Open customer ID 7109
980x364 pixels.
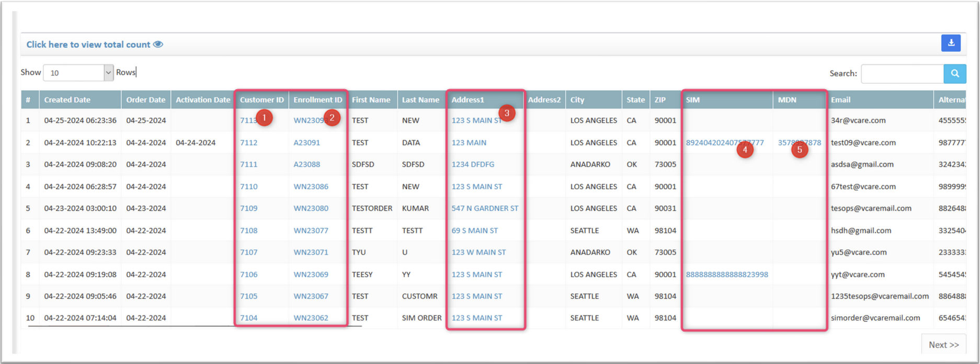coord(248,208)
